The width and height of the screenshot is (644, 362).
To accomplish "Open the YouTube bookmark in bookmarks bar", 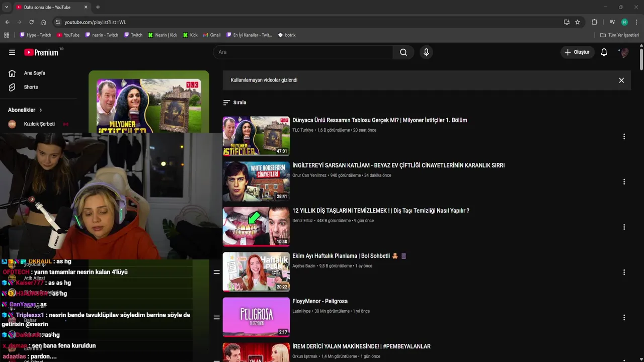I will (68, 35).
